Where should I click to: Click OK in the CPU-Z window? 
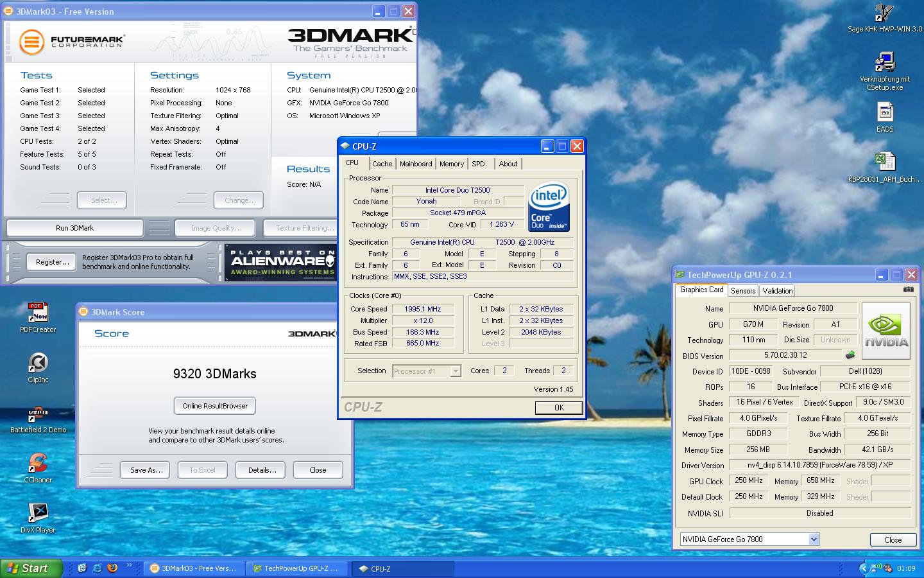coord(559,407)
